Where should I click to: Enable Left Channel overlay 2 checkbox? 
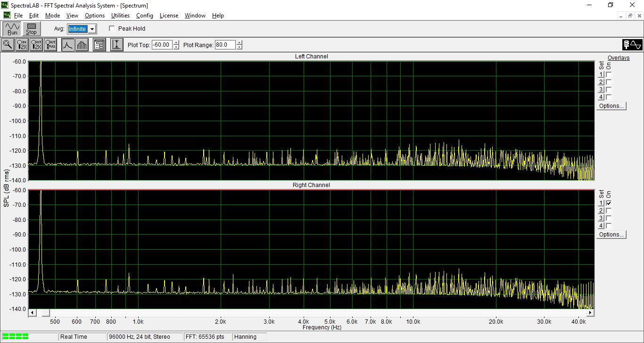[x=609, y=82]
